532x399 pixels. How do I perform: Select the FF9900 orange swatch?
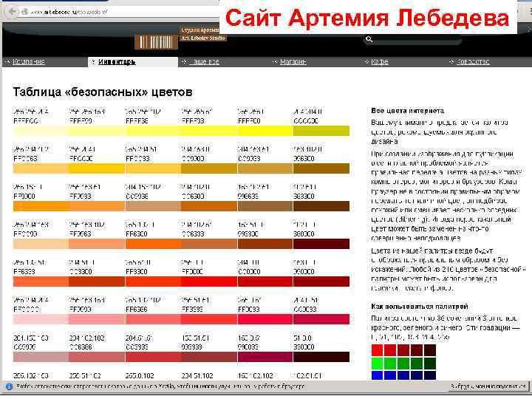41,206
